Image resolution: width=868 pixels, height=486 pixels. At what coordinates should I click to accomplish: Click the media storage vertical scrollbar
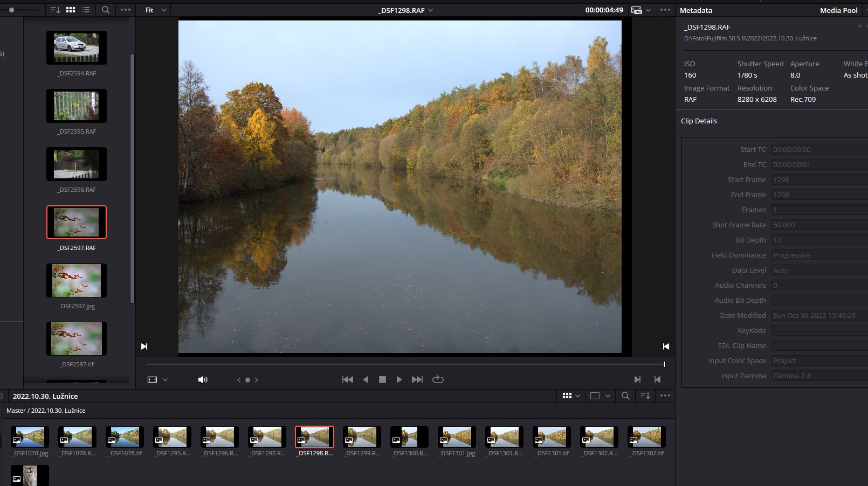[132, 178]
